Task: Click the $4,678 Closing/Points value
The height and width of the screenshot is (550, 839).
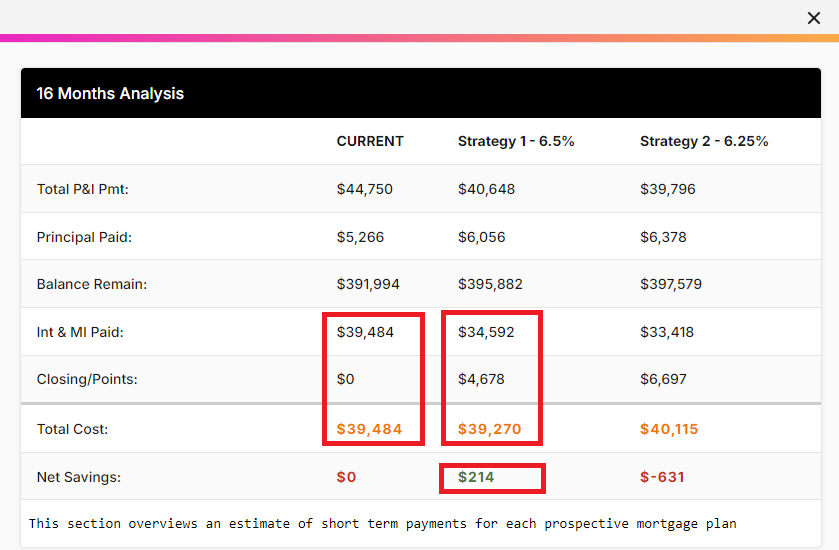Action: (x=481, y=379)
